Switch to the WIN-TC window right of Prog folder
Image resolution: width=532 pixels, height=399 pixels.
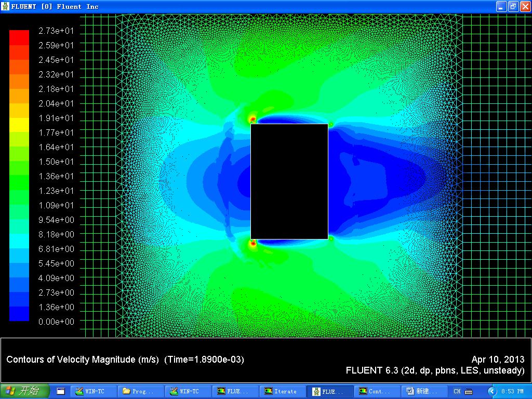tap(188, 391)
